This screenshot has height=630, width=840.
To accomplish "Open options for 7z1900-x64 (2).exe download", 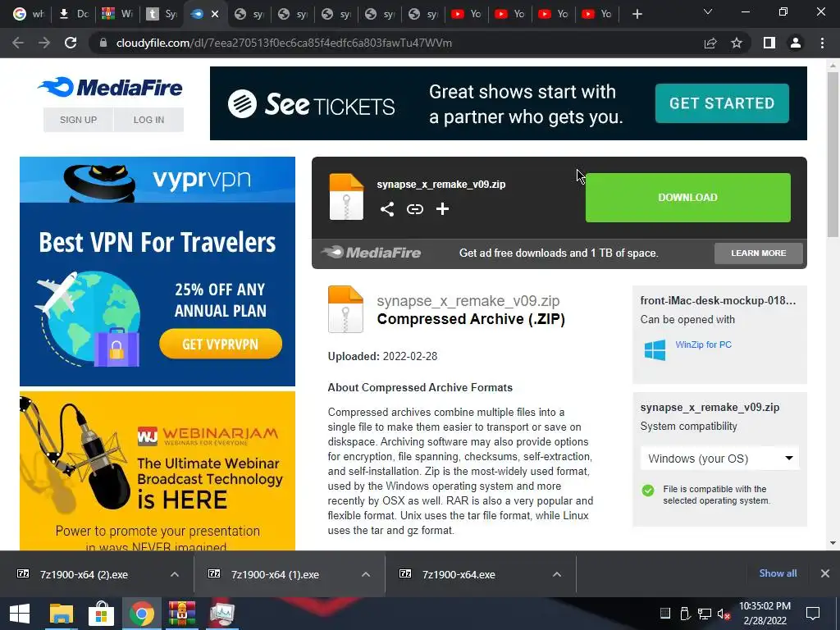I will (x=175, y=574).
